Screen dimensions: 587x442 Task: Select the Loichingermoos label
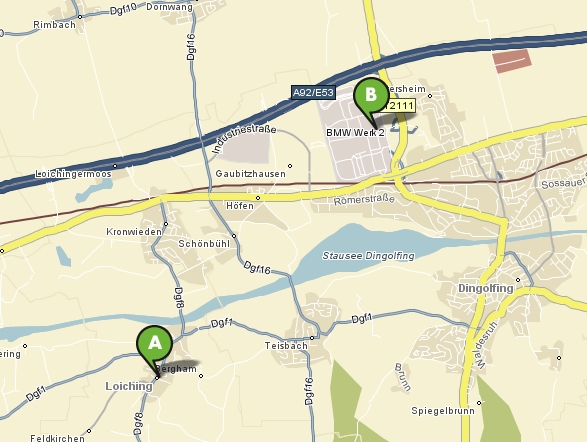point(73,174)
